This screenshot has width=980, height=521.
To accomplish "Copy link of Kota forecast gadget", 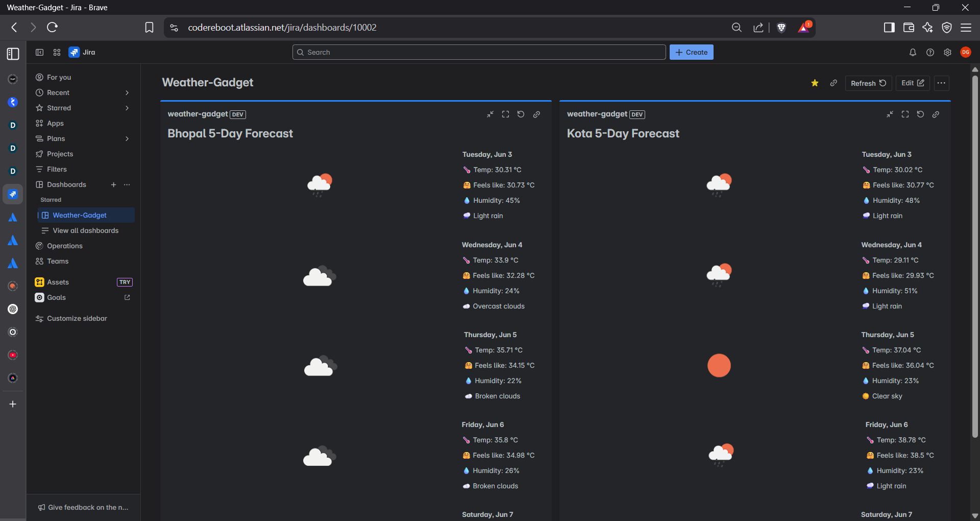I will [x=936, y=114].
